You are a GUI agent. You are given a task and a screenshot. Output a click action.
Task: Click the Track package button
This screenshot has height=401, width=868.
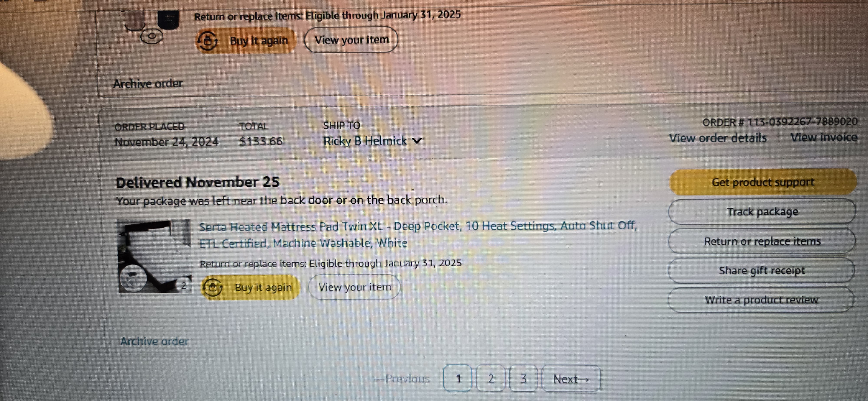click(762, 212)
